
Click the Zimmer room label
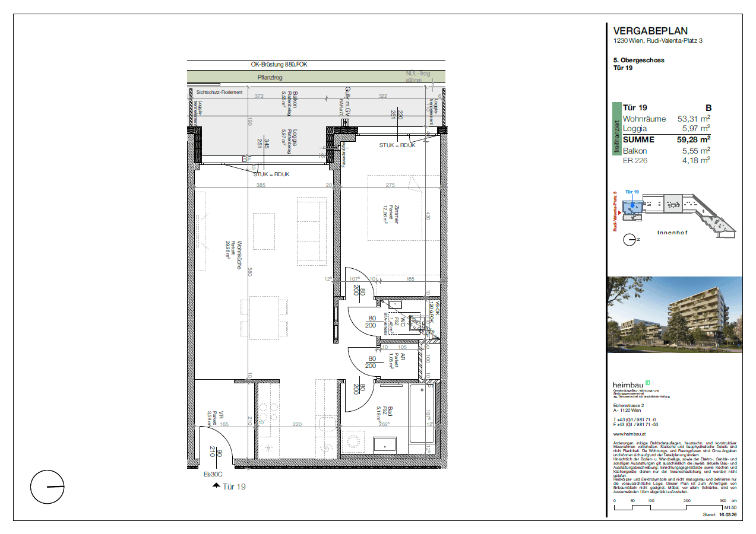[396, 213]
